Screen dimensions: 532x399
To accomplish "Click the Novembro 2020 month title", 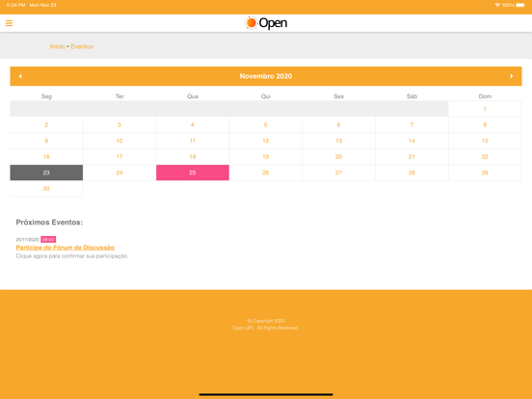I will (x=266, y=76).
